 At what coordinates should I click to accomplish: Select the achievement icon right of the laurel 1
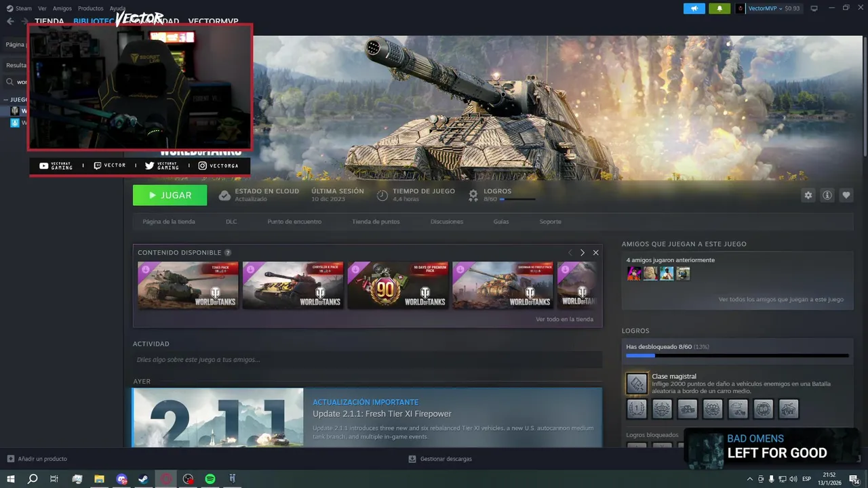(x=662, y=409)
